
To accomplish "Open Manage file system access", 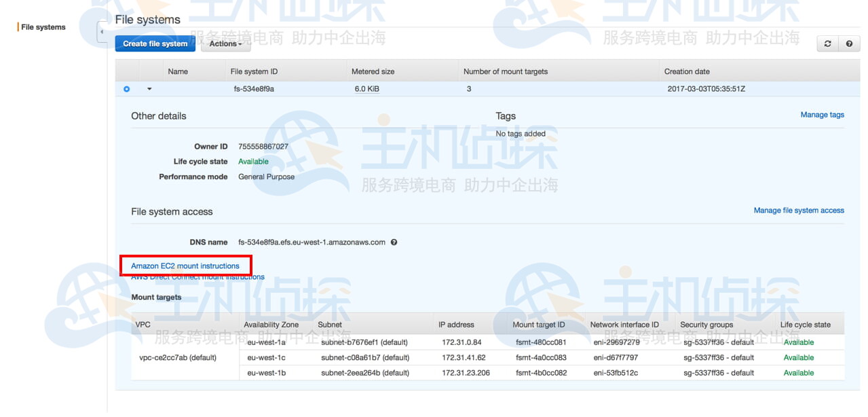I will tap(799, 210).
